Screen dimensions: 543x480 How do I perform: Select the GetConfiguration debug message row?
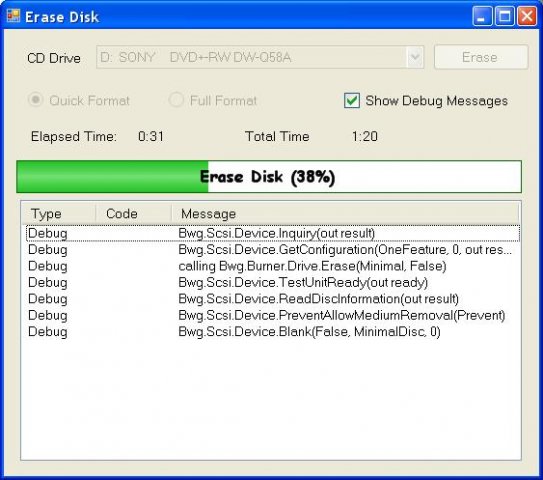pos(273,250)
